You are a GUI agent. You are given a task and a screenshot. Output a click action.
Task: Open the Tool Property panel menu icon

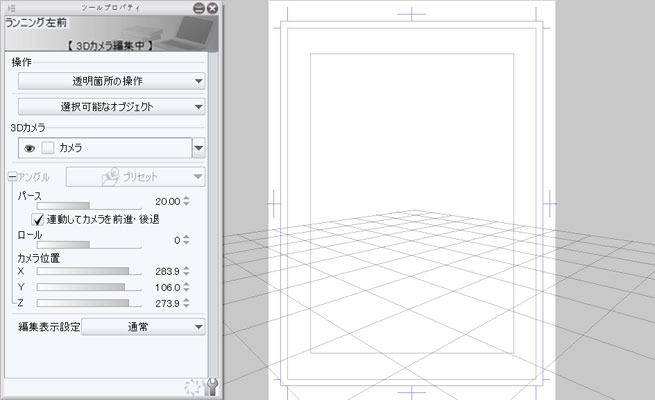coord(12,8)
